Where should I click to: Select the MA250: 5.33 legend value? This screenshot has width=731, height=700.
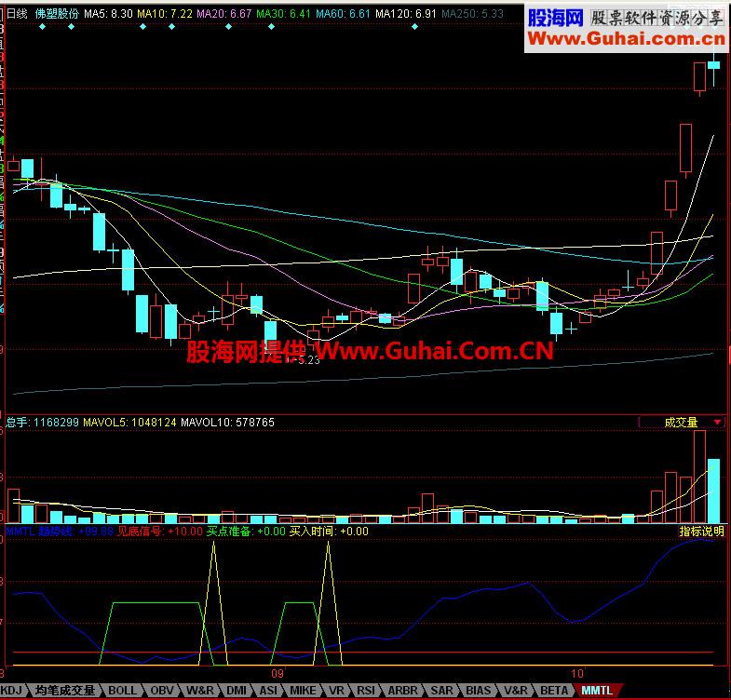472,14
